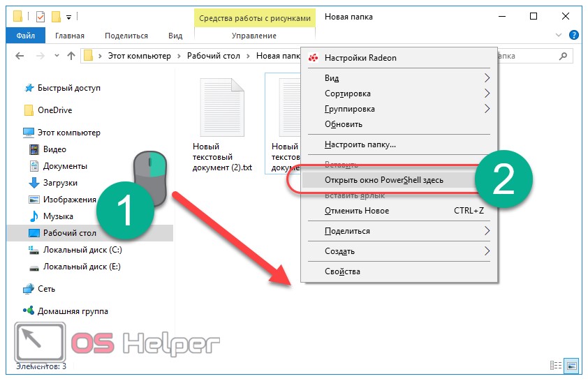Open the Документы folder in sidebar
This screenshot has width=588, height=381.
pyautogui.click(x=65, y=166)
